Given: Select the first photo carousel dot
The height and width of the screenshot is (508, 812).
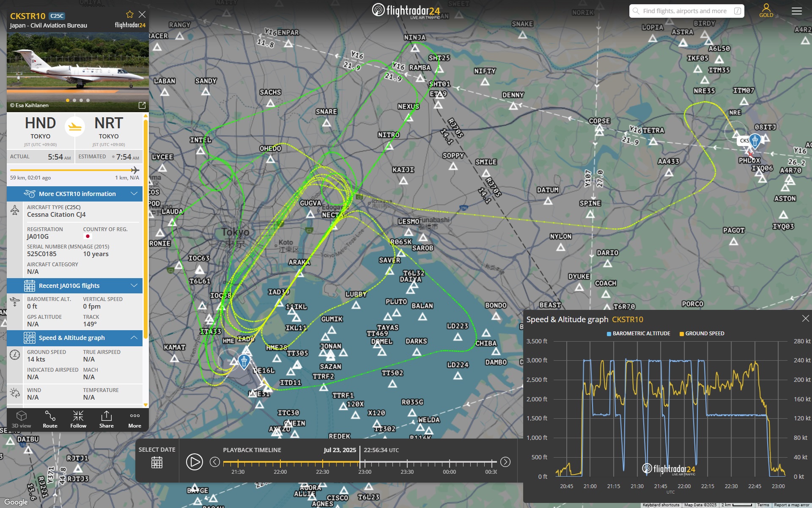Looking at the screenshot, I should 68,100.
